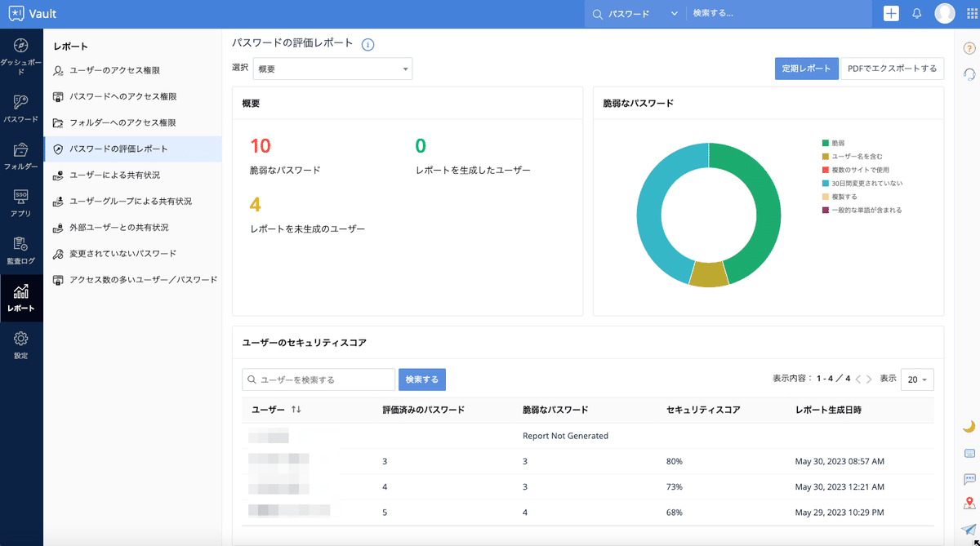Click the orange number 4 for レポートを未生成のユーザー

[x=256, y=205]
